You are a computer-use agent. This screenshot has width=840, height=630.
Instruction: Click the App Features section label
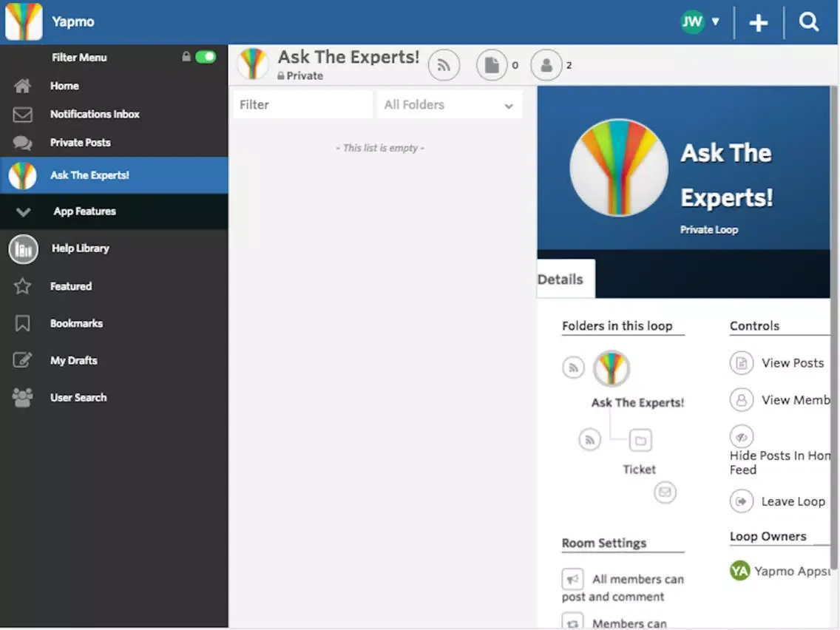pos(84,211)
